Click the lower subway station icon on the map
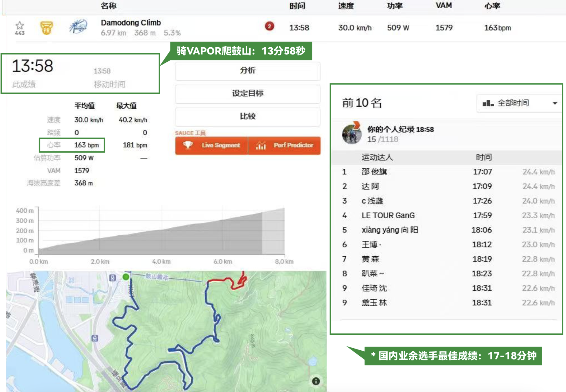 95,338
